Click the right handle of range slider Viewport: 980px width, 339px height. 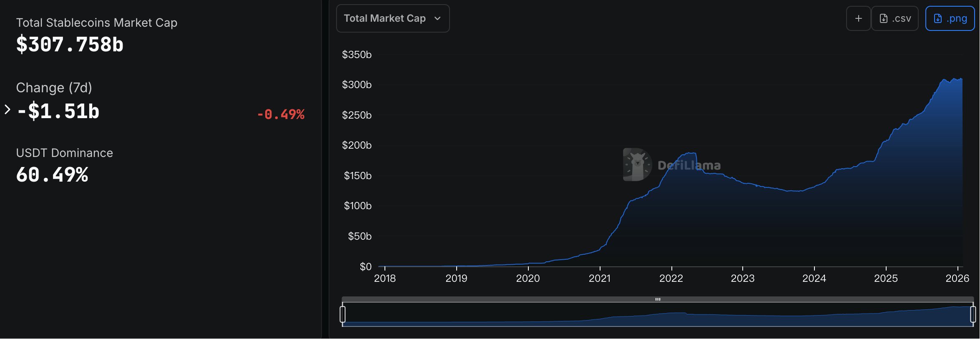tap(973, 314)
